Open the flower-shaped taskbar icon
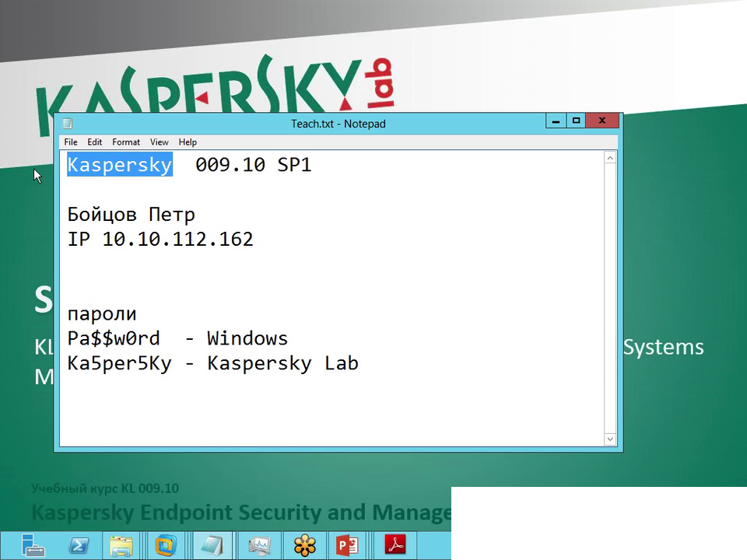 click(x=305, y=546)
